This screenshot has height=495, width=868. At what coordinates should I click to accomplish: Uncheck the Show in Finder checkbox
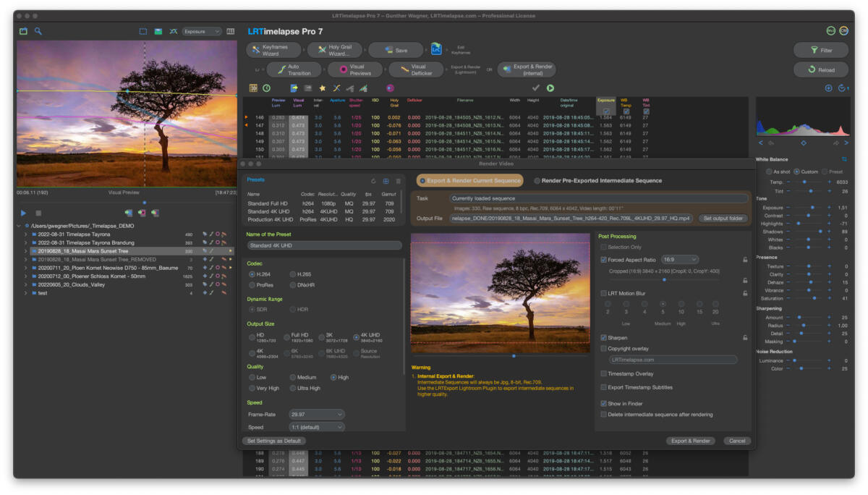point(604,403)
